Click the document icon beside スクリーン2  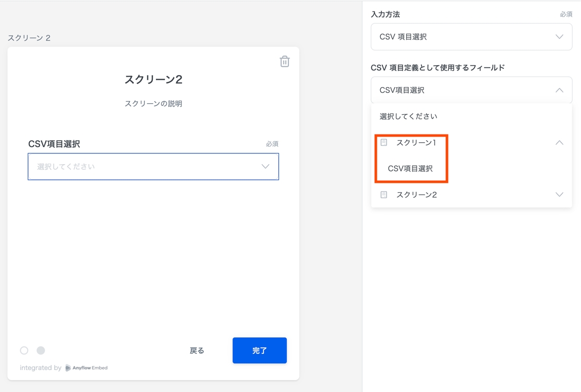[384, 194]
